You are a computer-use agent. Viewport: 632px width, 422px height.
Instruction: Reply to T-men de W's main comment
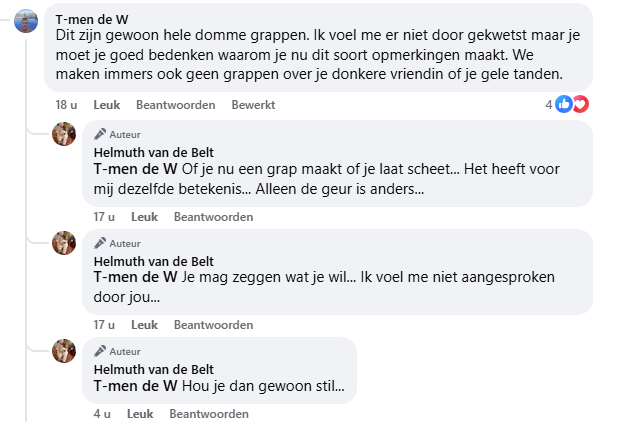(176, 105)
